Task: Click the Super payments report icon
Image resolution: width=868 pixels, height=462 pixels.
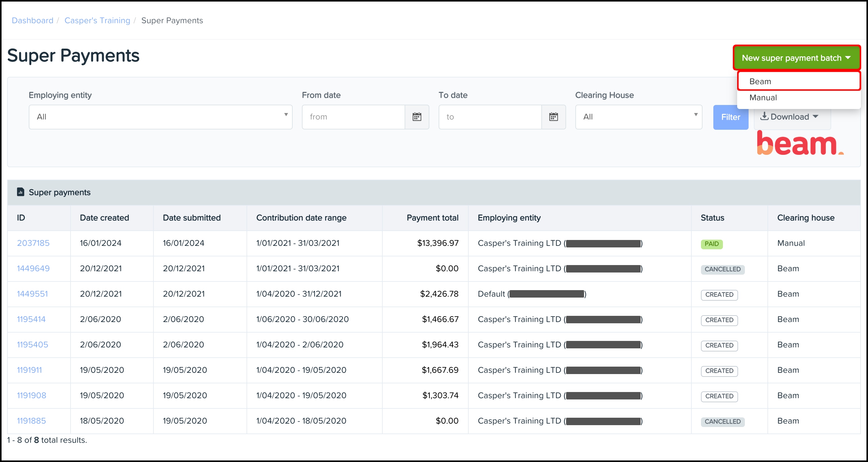Action: pyautogui.click(x=20, y=192)
